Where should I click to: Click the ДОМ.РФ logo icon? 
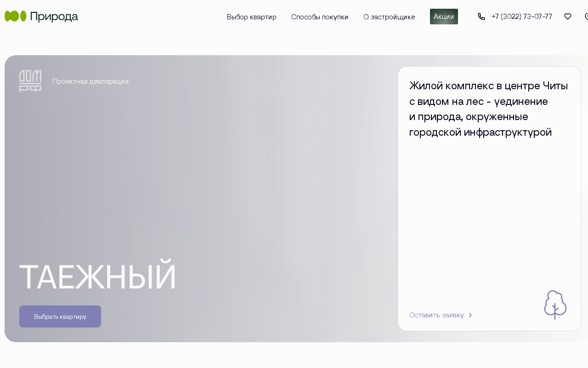[30, 81]
